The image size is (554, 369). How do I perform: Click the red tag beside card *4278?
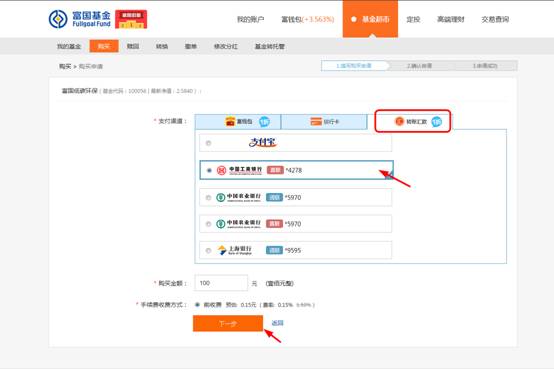[275, 170]
